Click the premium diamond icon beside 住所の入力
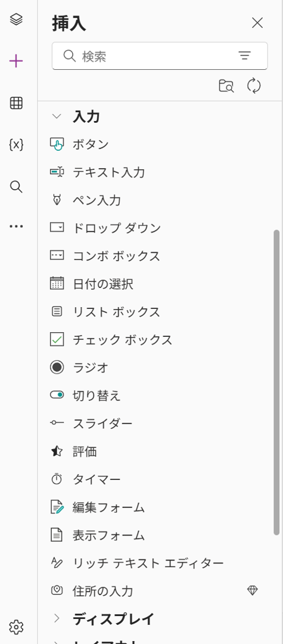The height and width of the screenshot is (644, 283). coord(252,590)
